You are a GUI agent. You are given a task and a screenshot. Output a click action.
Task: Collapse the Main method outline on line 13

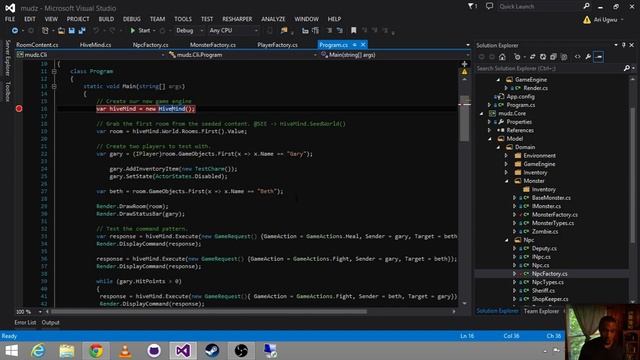(54, 87)
